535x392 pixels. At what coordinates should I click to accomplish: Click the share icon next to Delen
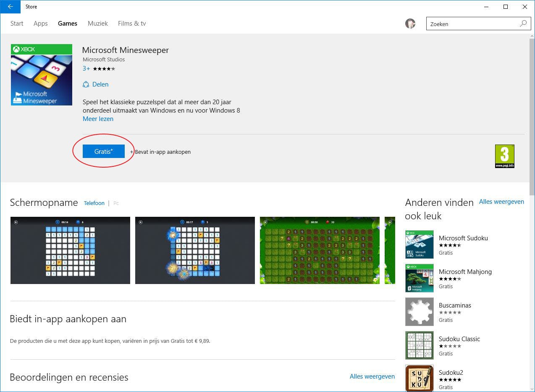(86, 84)
